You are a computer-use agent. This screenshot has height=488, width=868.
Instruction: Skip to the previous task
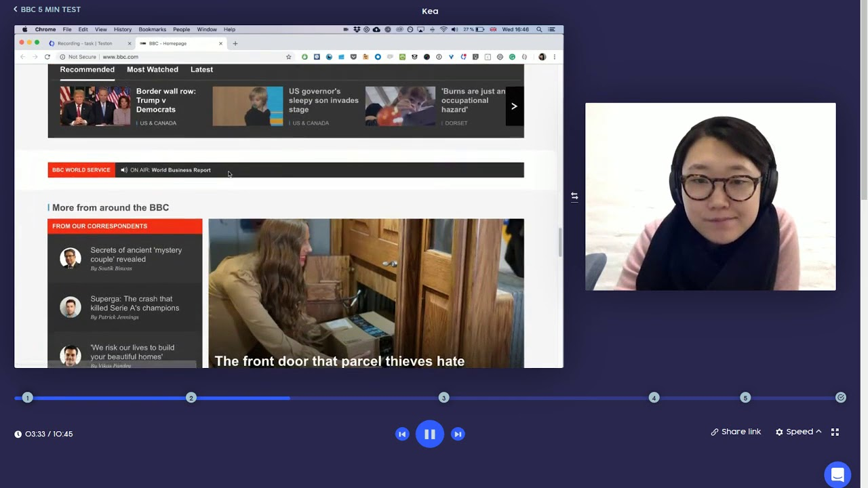click(x=402, y=434)
